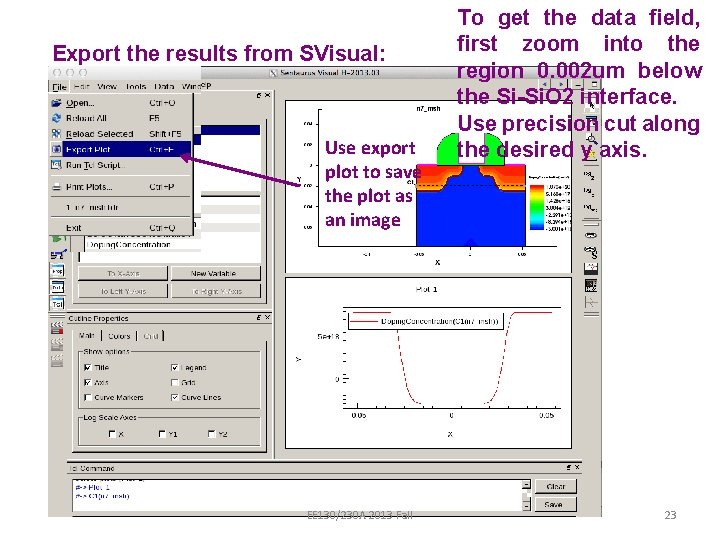Float the Cutline Properties panel
The image size is (720, 540).
(x=259, y=317)
